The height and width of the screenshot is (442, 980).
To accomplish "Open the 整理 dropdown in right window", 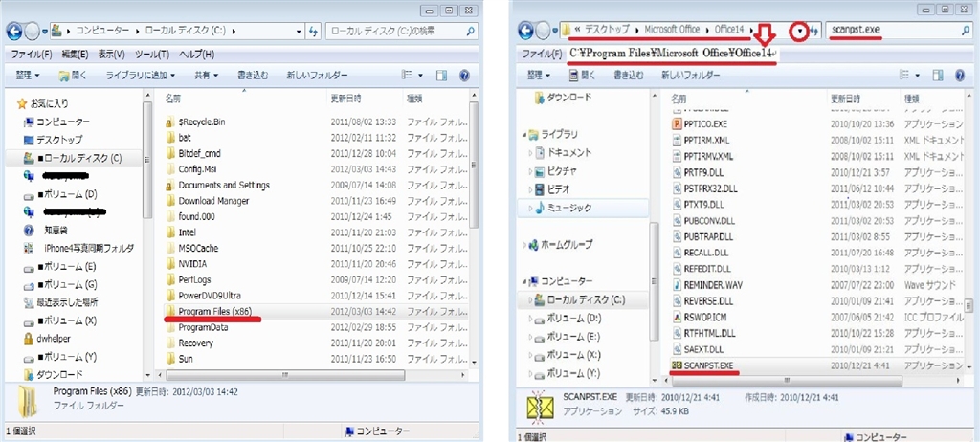I will pos(538,75).
